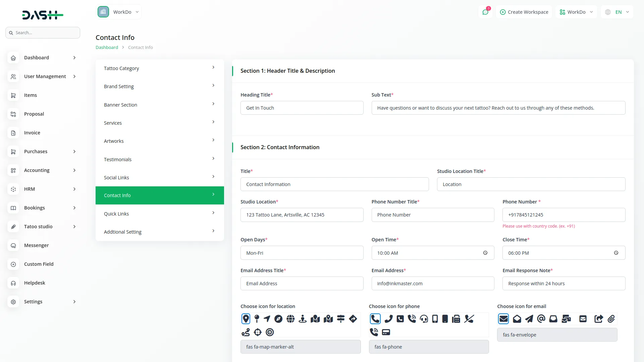The width and height of the screenshot is (644, 362).
Task: Pick the phone-slash icon for phone
Action: 469,319
